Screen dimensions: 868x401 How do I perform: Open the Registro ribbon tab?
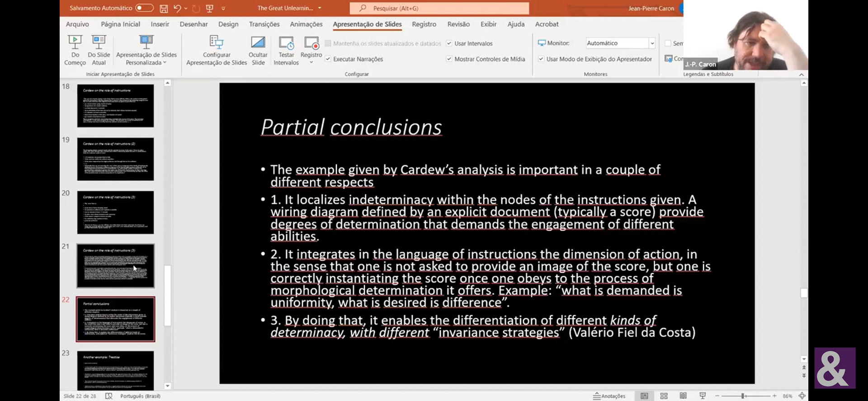pyautogui.click(x=424, y=24)
